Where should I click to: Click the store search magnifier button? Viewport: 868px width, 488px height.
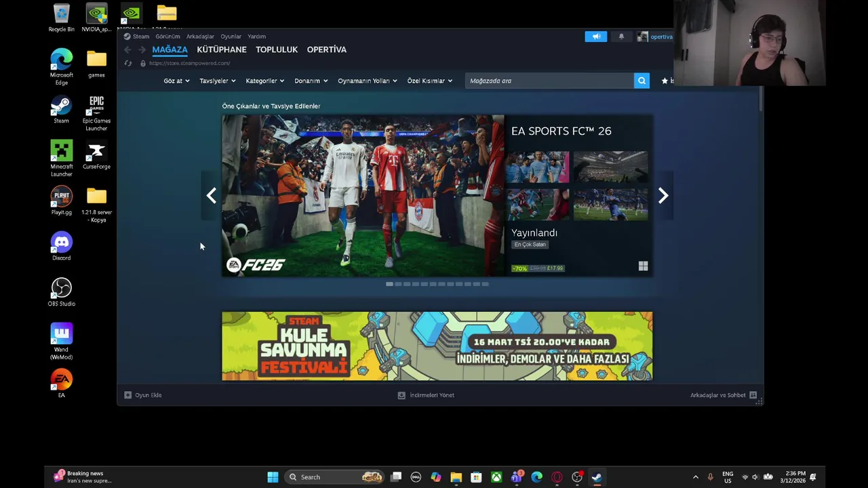642,81
